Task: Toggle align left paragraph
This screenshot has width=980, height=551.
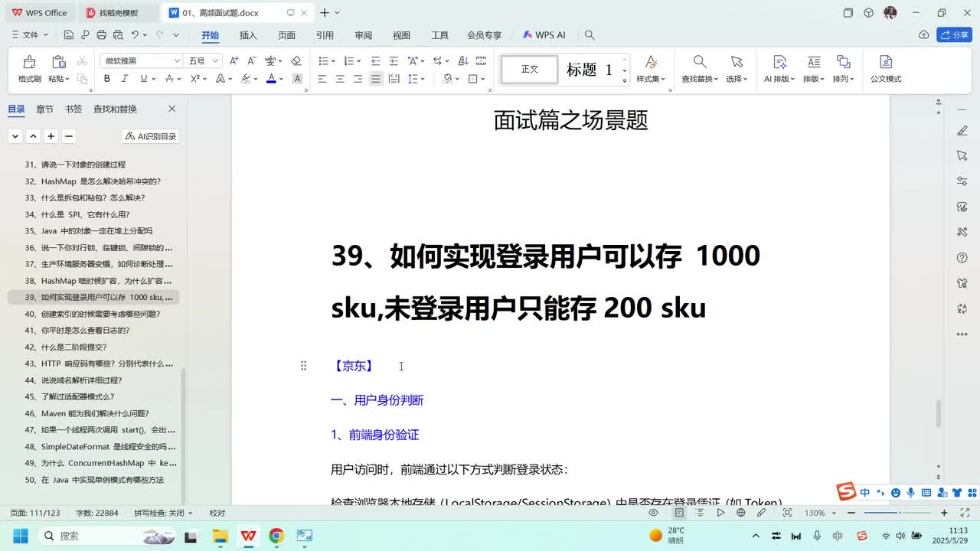Action: click(x=322, y=79)
